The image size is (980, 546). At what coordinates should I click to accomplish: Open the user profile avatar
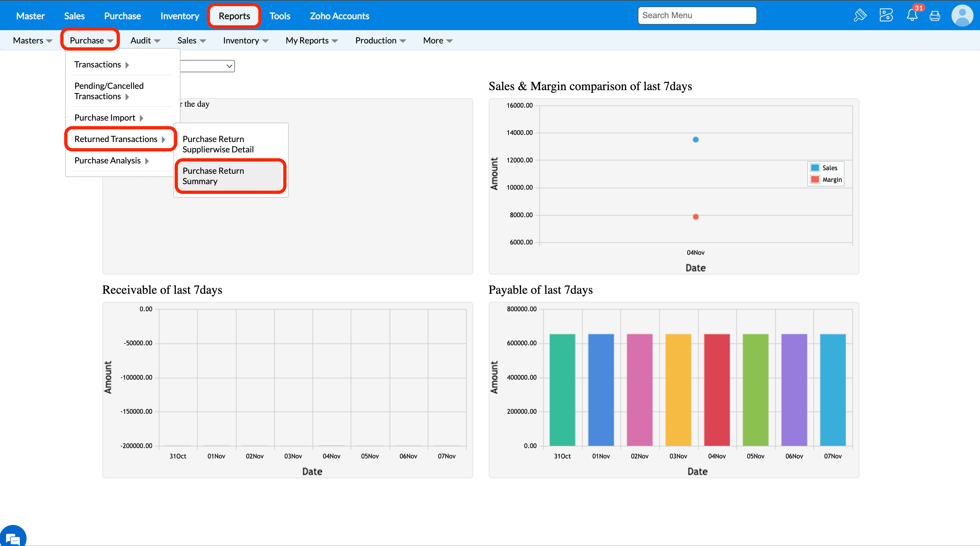coord(962,16)
